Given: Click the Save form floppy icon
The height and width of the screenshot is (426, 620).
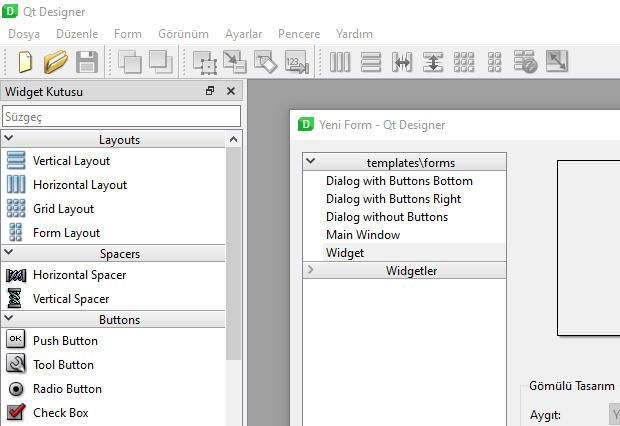Looking at the screenshot, I should (x=87, y=62).
